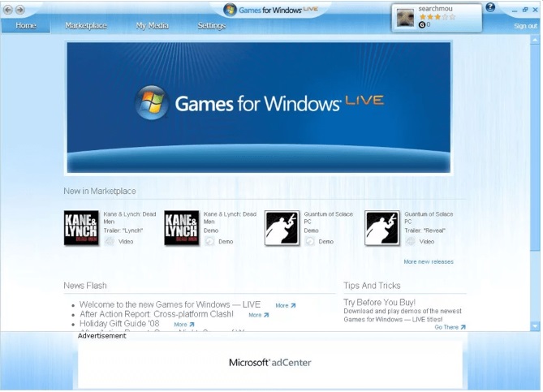Click the Games for Windows LIVE banner
This screenshot has height=392, width=543.
258,108
